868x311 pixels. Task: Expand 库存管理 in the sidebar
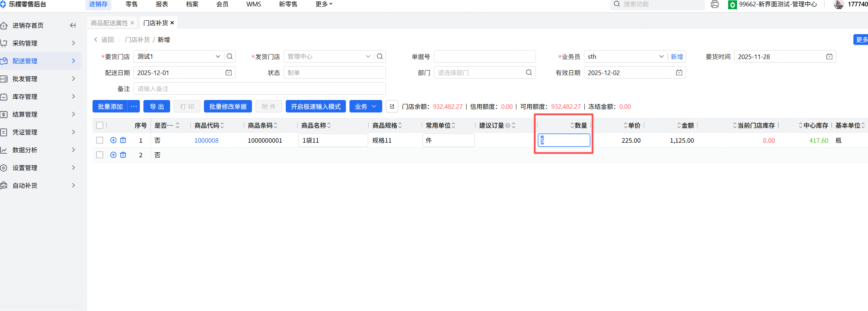click(41, 96)
